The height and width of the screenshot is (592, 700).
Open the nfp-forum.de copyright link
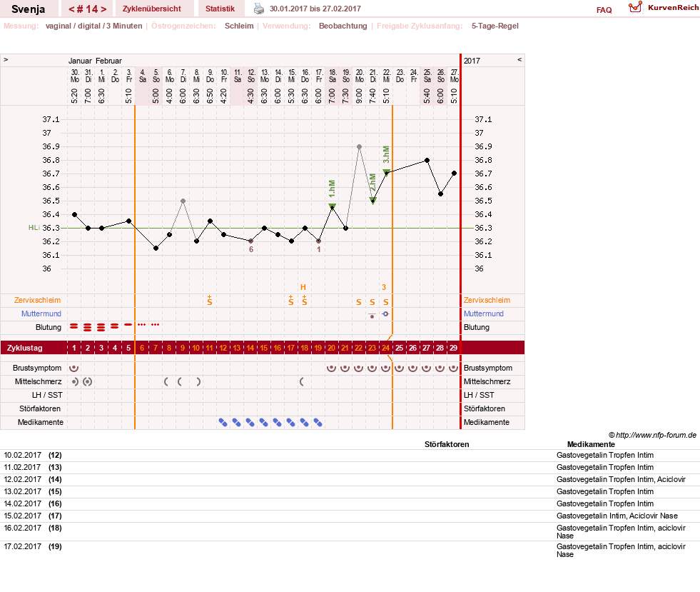(653, 435)
